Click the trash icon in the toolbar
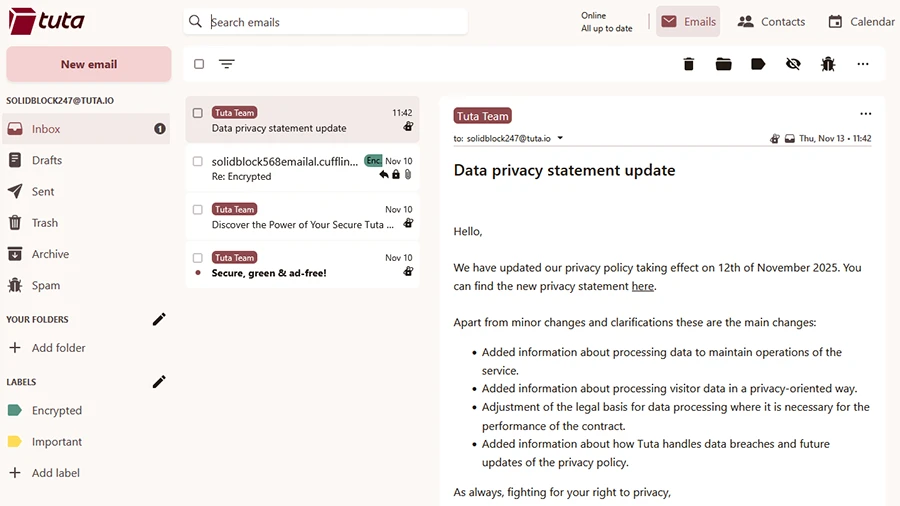The image size is (900, 506). tap(688, 64)
